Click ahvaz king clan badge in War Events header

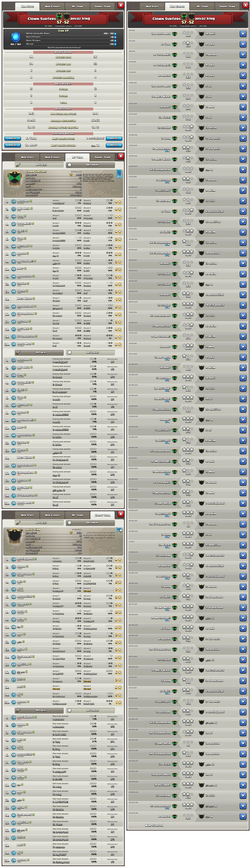pyautogui.click(x=191, y=17)
